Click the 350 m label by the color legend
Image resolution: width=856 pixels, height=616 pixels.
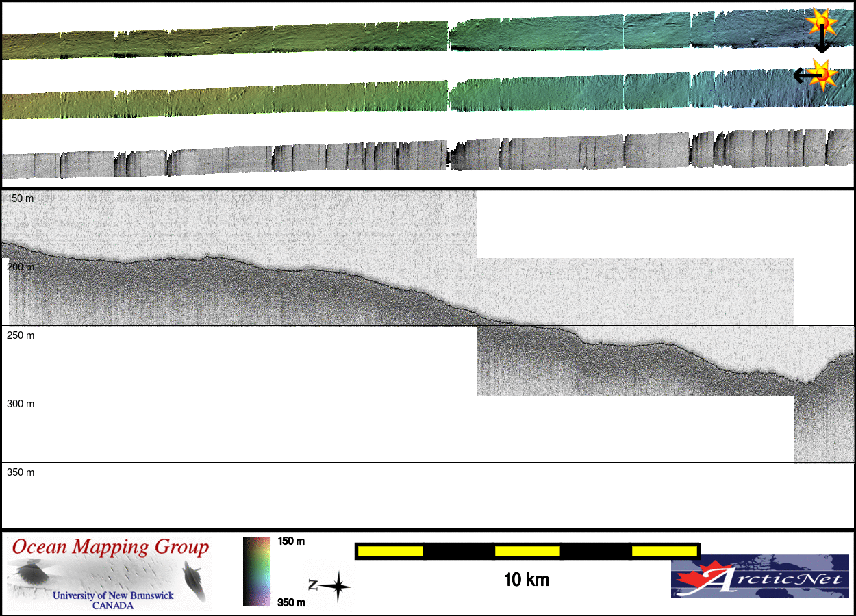tap(291, 603)
